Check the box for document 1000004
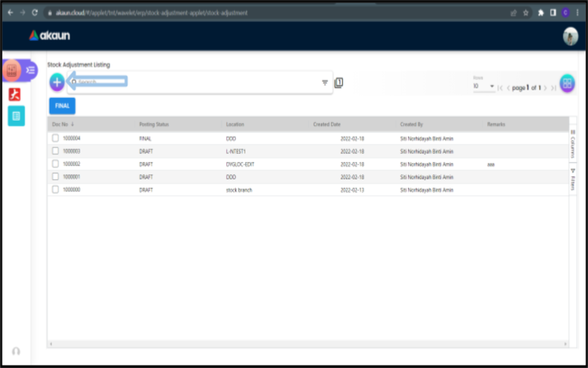This screenshot has height=368, width=588. pos(56,138)
